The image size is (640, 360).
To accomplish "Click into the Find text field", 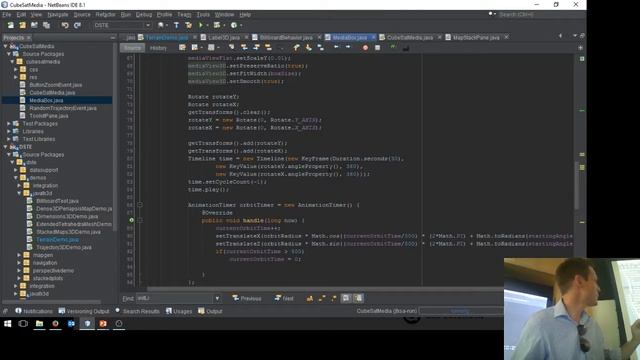I will tap(175, 298).
